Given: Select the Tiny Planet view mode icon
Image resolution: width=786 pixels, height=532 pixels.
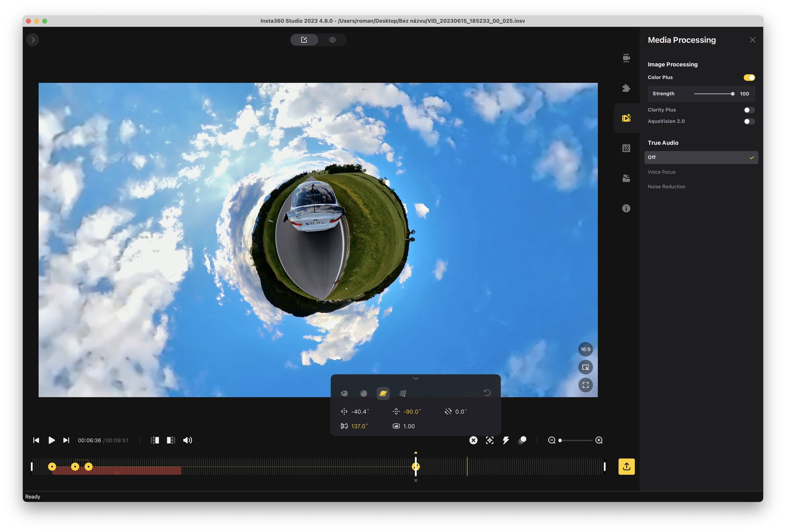Looking at the screenshot, I should [383, 394].
